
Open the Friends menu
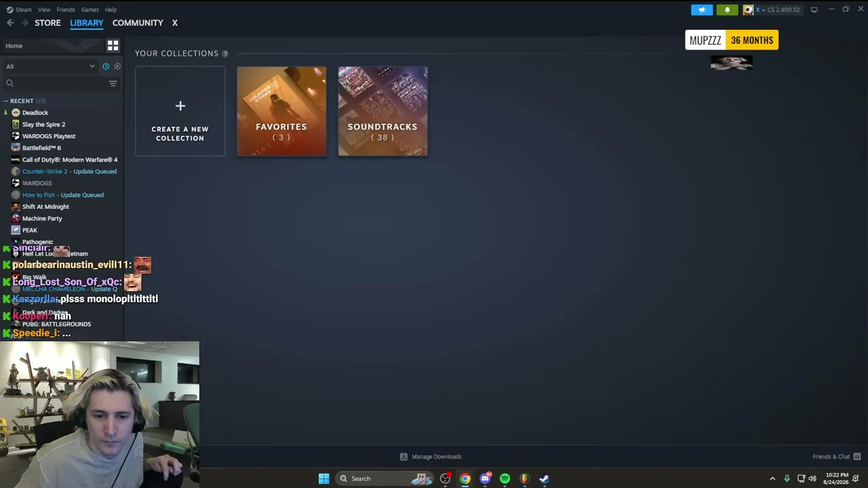pos(66,9)
